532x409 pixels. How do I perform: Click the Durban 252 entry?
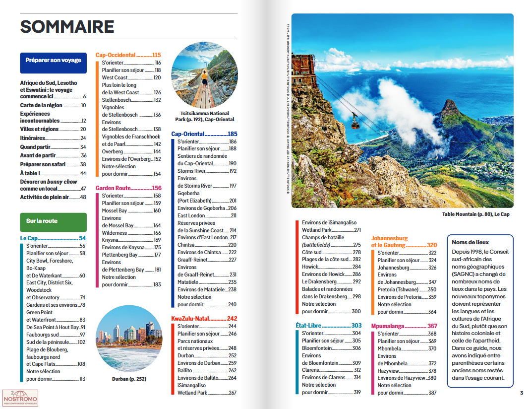click(207, 356)
